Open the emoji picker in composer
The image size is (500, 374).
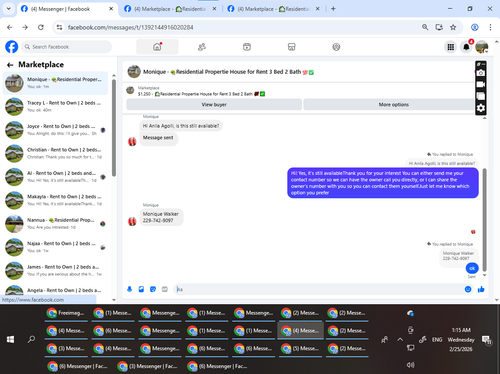pos(468,289)
